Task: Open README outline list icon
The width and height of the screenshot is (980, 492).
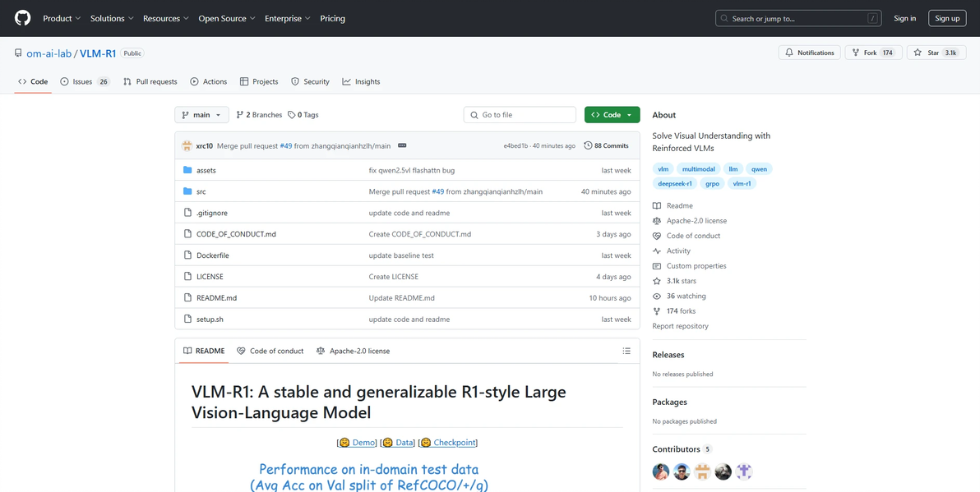Action: (626, 351)
